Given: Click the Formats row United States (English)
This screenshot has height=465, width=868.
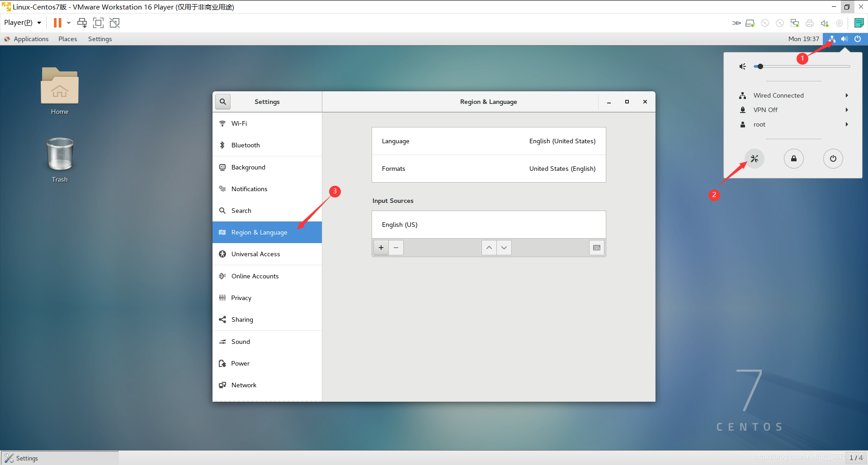Looking at the screenshot, I should tap(489, 169).
